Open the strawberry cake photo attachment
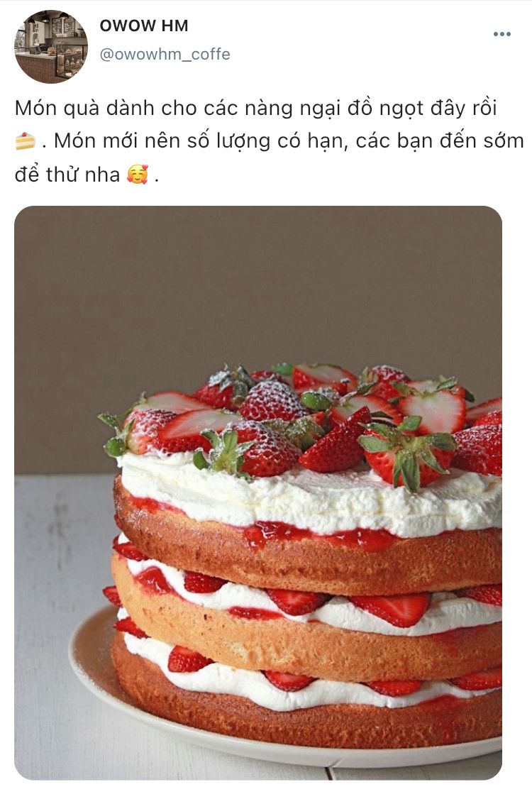 [258, 492]
